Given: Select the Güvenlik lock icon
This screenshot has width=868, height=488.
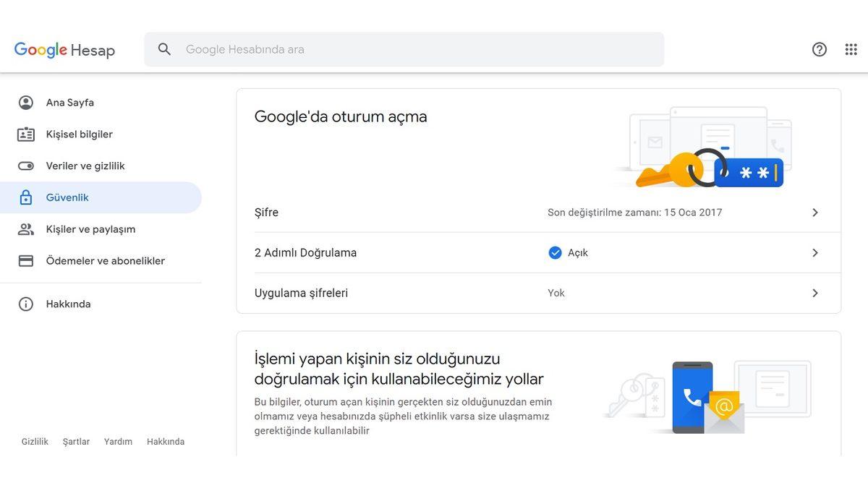Looking at the screenshot, I should click(26, 197).
